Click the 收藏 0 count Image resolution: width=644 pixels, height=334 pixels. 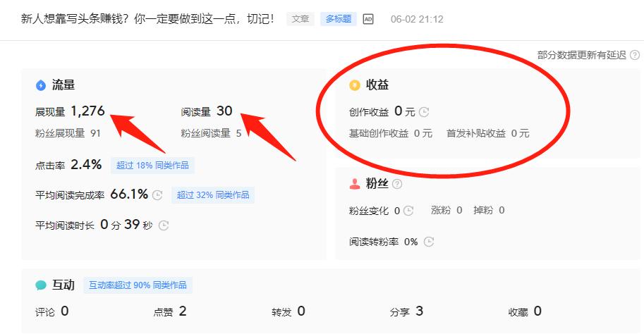tap(525, 311)
